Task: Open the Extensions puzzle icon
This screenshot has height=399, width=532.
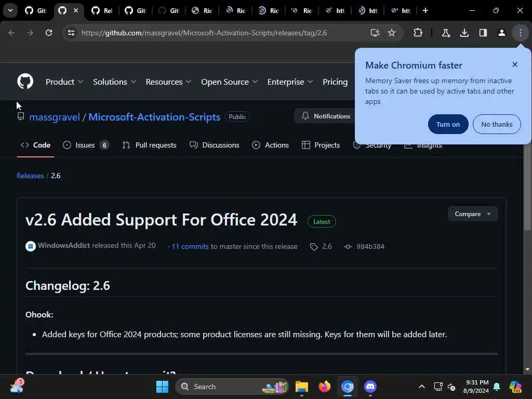Action: pos(418,33)
